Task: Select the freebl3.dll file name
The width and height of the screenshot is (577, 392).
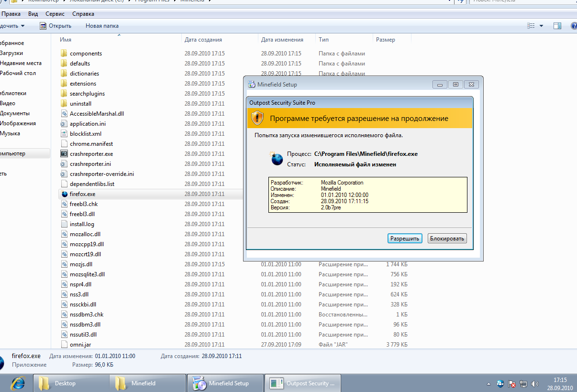Action: pos(82,214)
